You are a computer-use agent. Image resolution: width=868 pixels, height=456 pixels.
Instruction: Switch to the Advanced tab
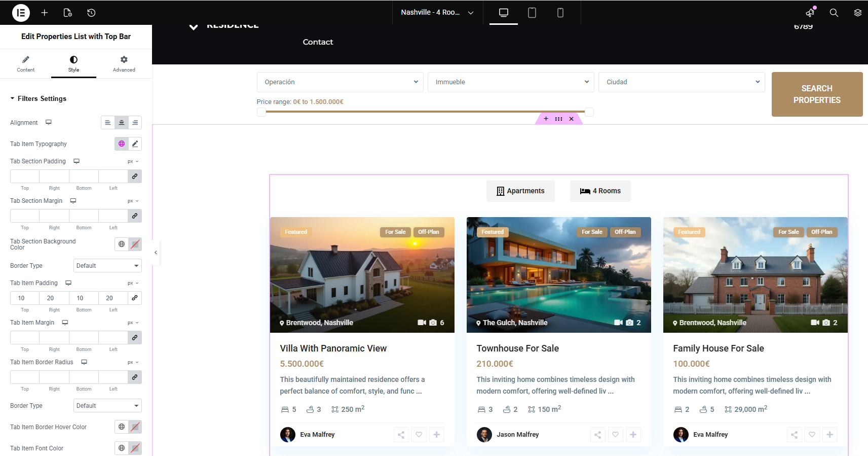[x=124, y=64]
